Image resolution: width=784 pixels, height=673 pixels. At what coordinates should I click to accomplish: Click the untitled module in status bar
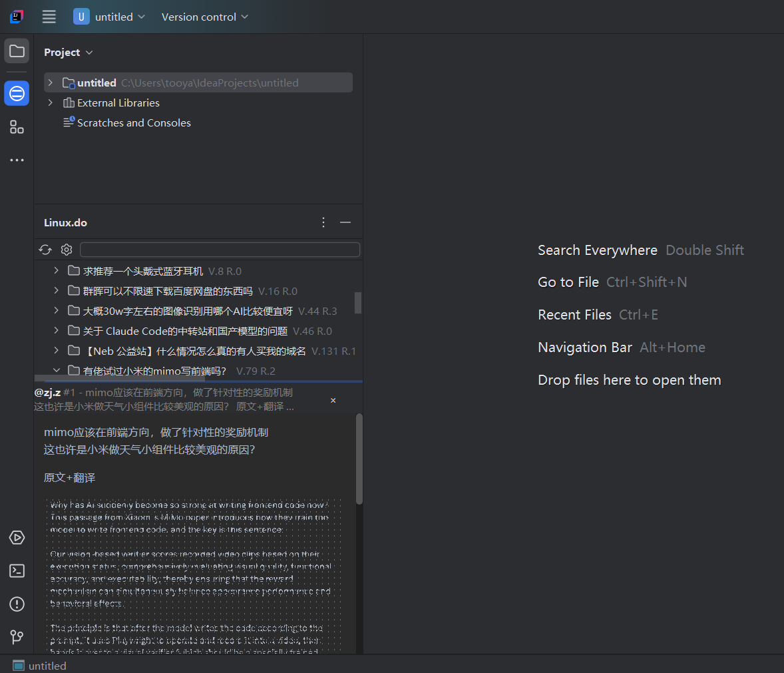39,666
